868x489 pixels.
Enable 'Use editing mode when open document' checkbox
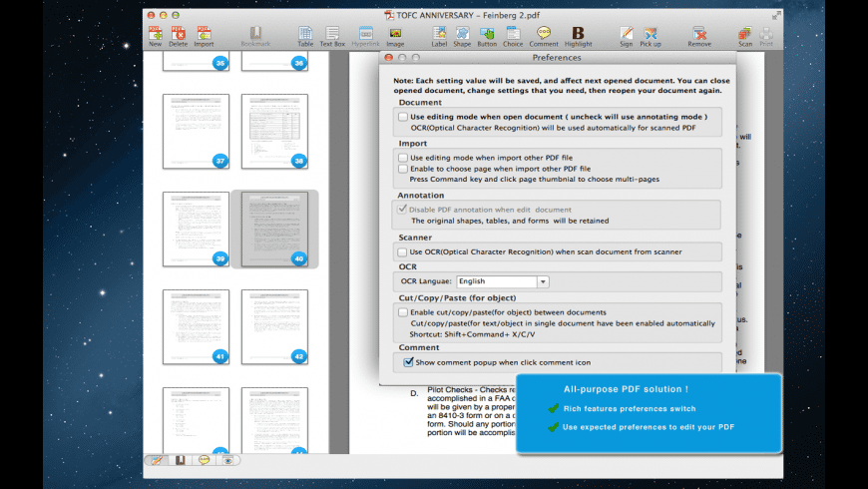coord(402,117)
